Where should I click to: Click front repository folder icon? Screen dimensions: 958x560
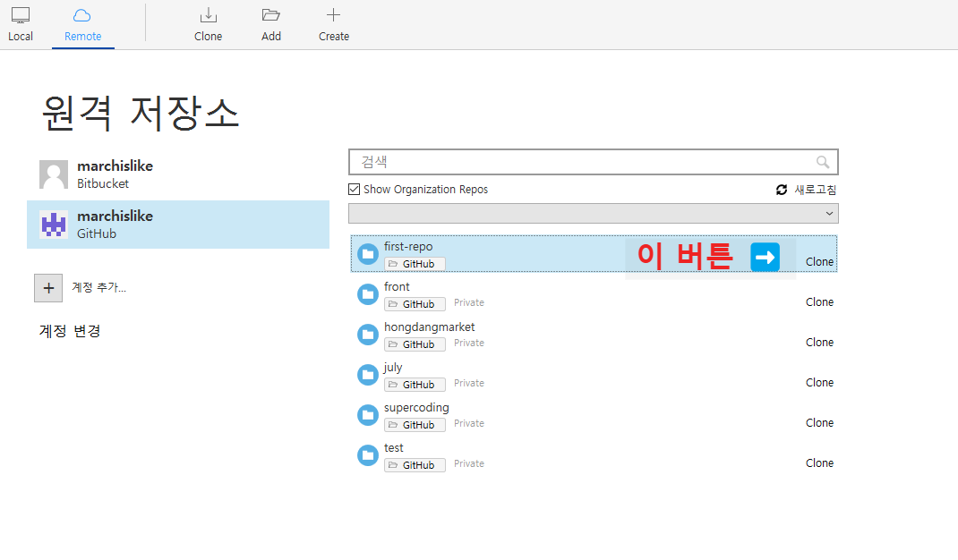pos(368,294)
